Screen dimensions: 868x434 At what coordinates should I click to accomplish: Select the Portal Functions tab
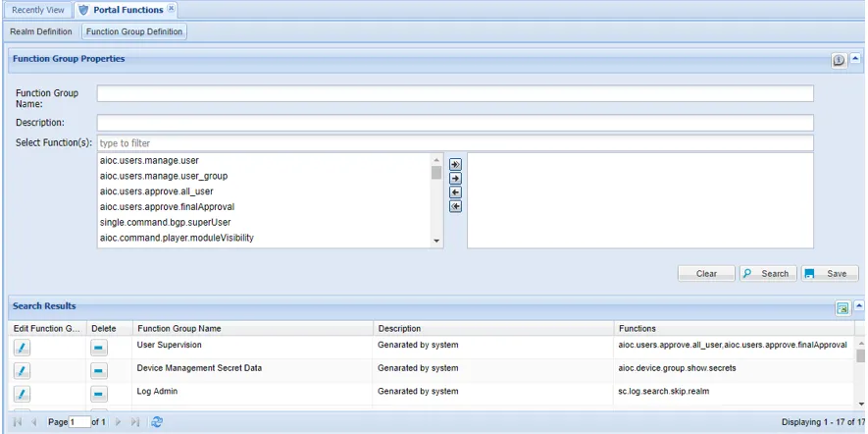pos(128,10)
